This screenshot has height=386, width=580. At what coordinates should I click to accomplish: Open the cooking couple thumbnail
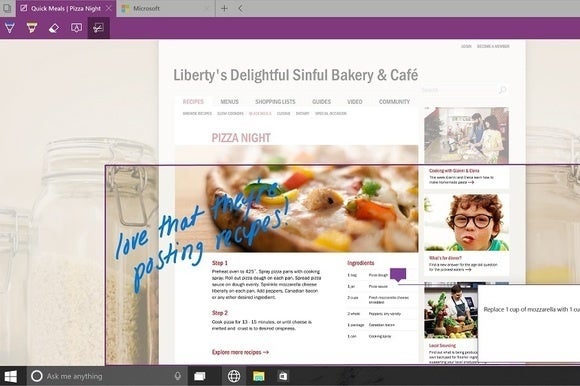(x=466, y=135)
